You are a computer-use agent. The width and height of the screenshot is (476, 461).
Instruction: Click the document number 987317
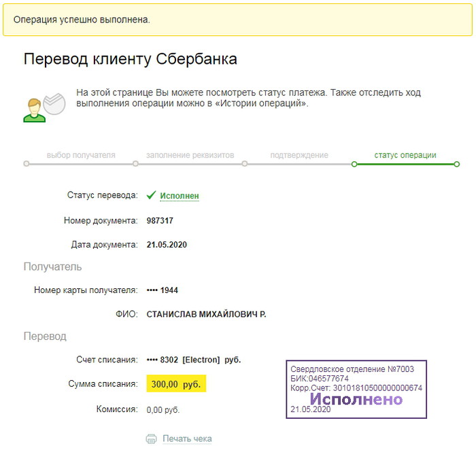click(160, 221)
